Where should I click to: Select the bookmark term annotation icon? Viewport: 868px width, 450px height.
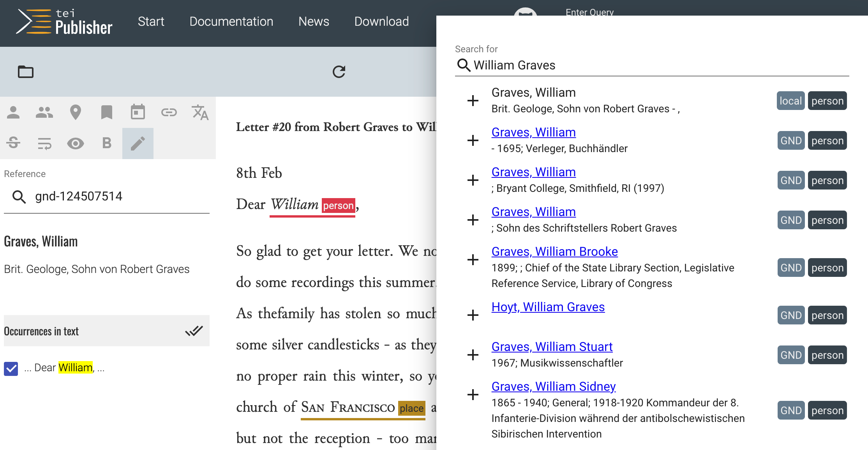107,112
